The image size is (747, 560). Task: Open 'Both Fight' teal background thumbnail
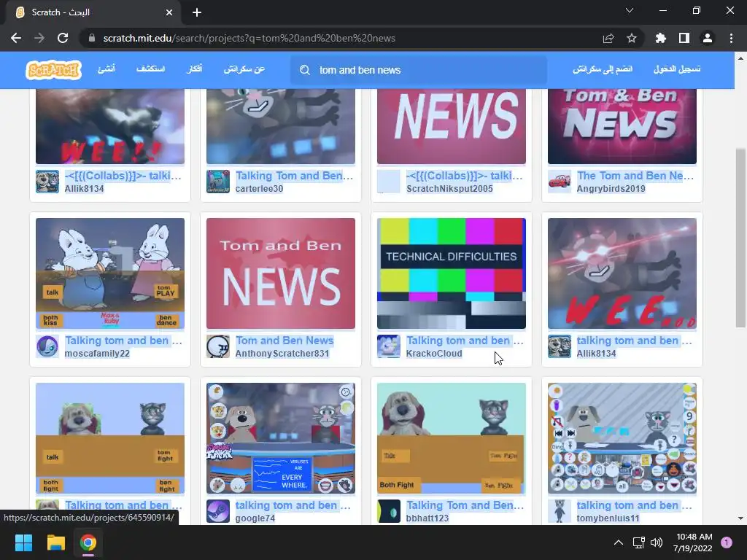click(451, 438)
